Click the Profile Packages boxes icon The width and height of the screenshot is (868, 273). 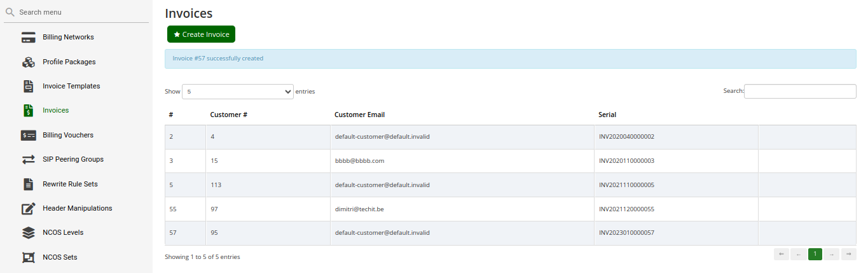click(28, 62)
